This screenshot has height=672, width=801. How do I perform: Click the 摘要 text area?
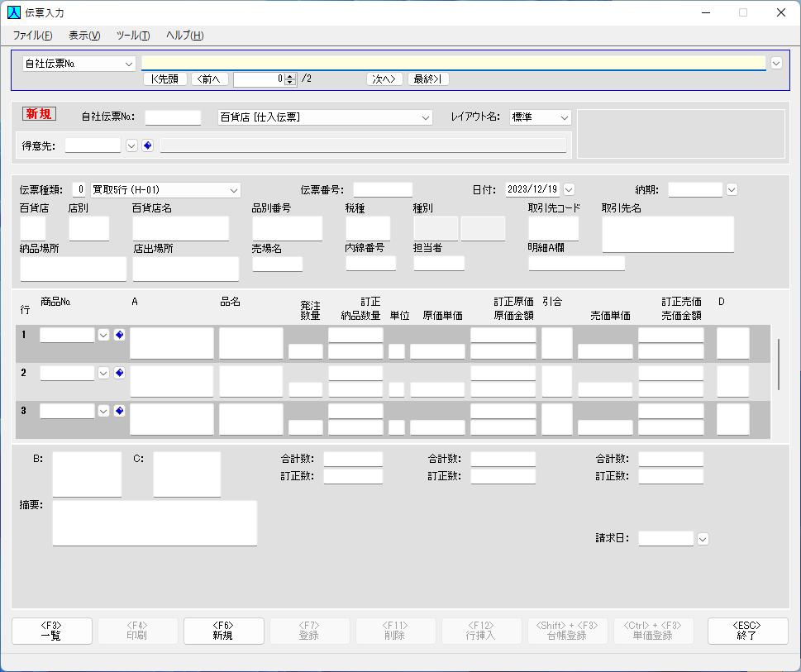[155, 523]
